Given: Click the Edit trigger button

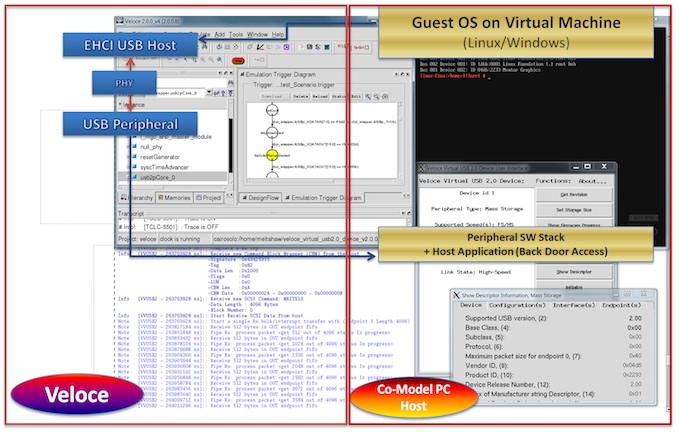Looking at the screenshot, I should (x=356, y=96).
